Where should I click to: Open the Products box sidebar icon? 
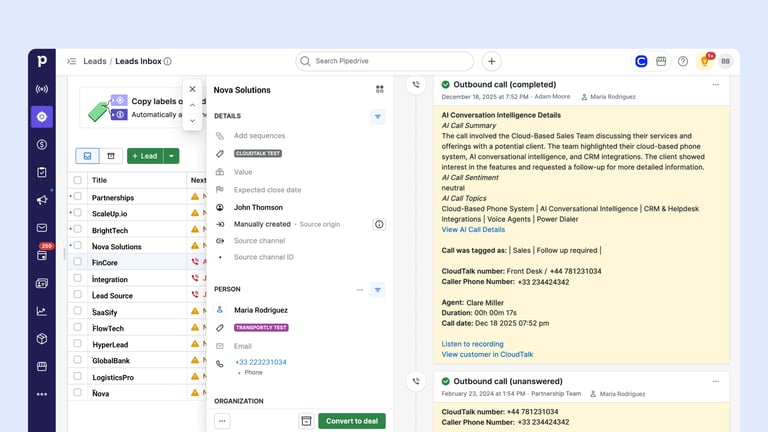point(42,338)
